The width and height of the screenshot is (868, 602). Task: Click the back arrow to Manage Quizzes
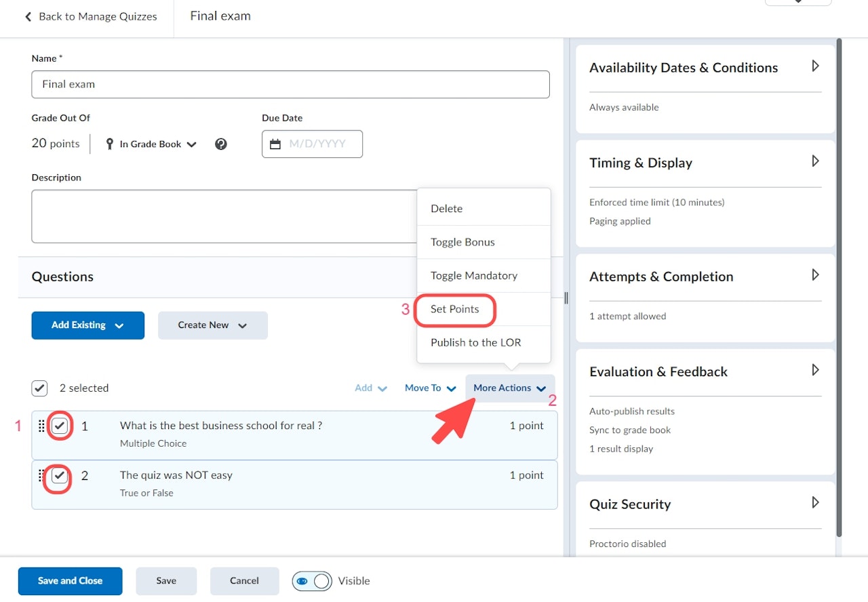(28, 16)
